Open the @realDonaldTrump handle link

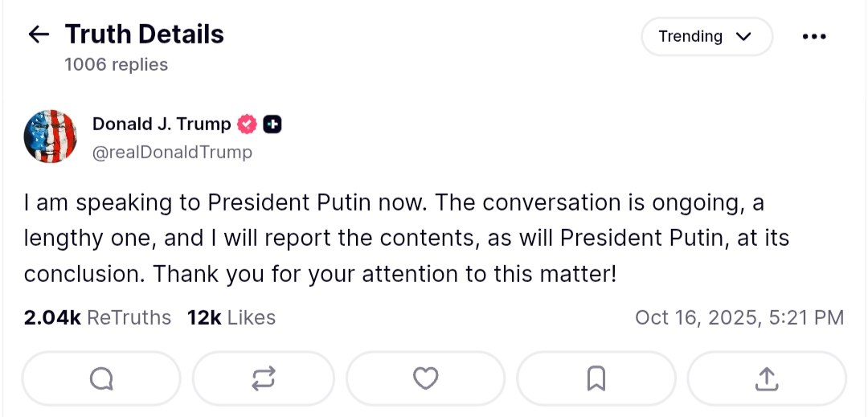point(172,152)
